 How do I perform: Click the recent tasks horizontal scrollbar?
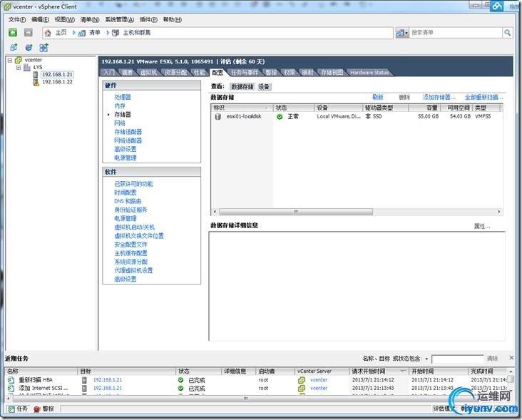click(245, 398)
